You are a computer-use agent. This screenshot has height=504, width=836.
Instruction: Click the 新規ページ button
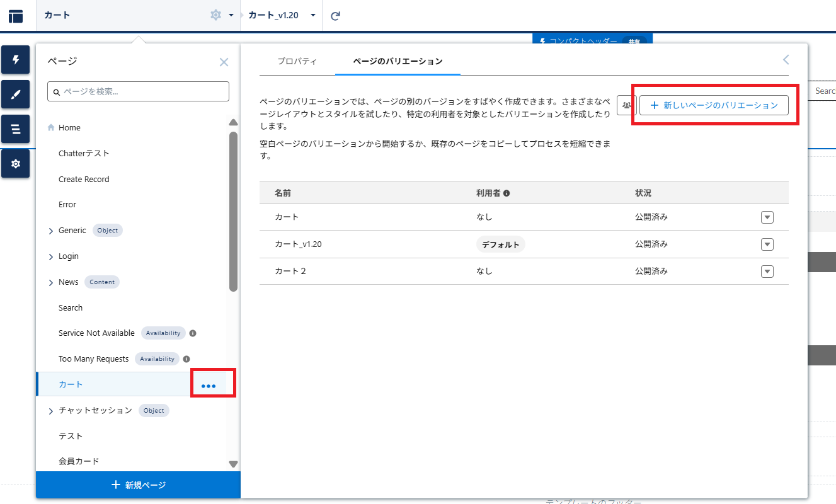pyautogui.click(x=138, y=485)
